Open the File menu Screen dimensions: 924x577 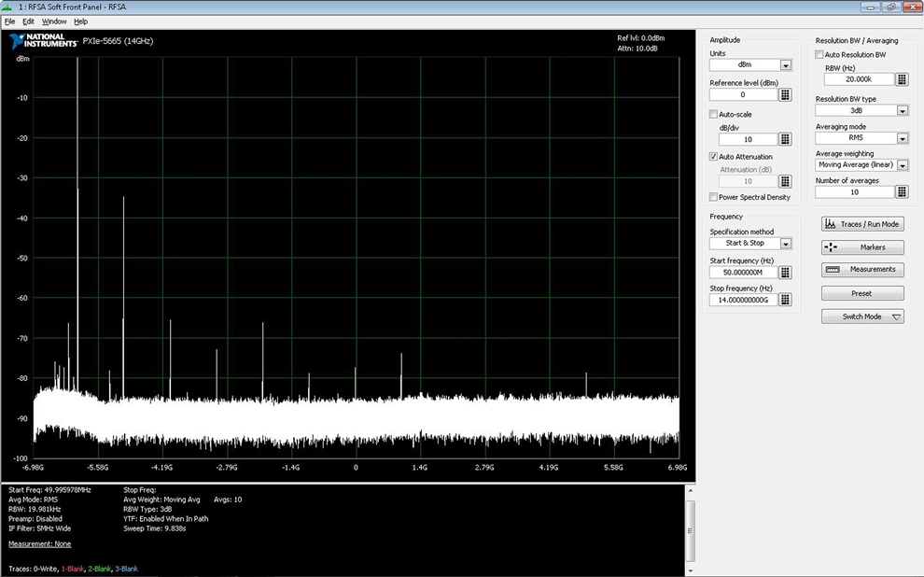point(10,21)
